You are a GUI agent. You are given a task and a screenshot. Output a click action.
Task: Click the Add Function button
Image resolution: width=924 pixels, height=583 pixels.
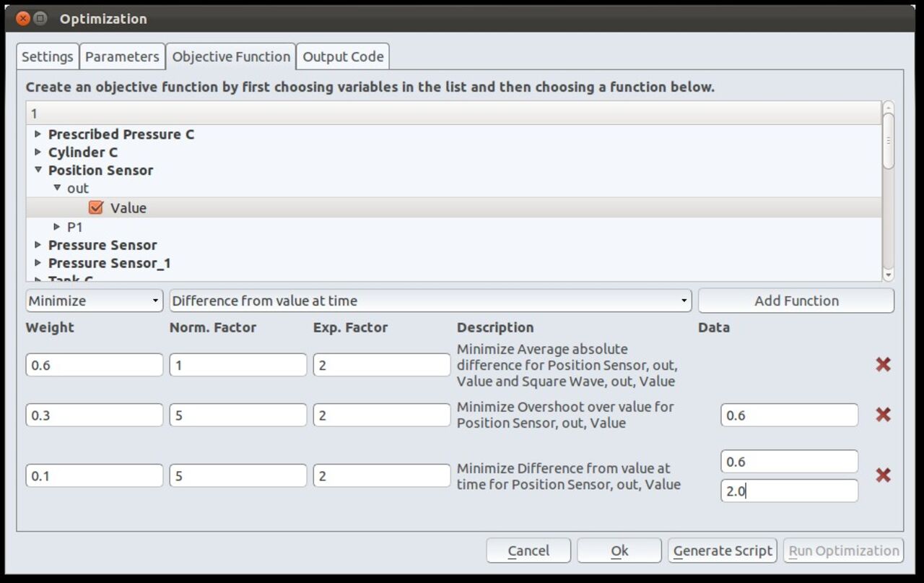pos(796,301)
